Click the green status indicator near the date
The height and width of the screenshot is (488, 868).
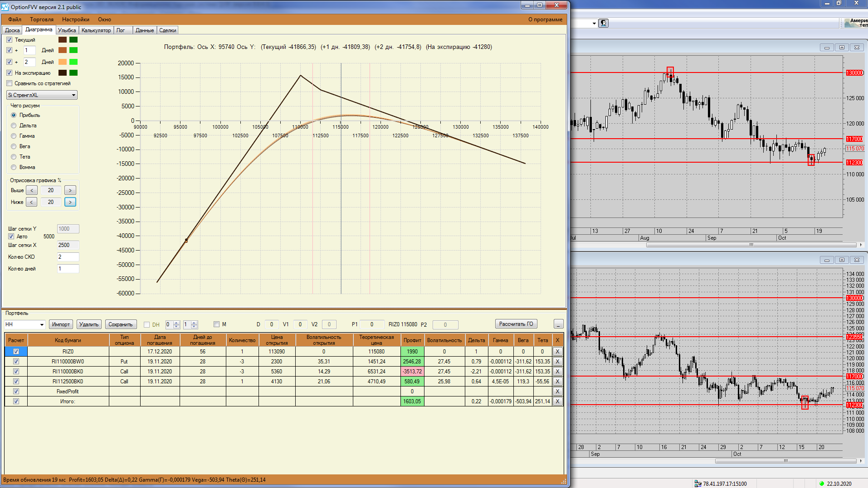pyautogui.click(x=822, y=483)
